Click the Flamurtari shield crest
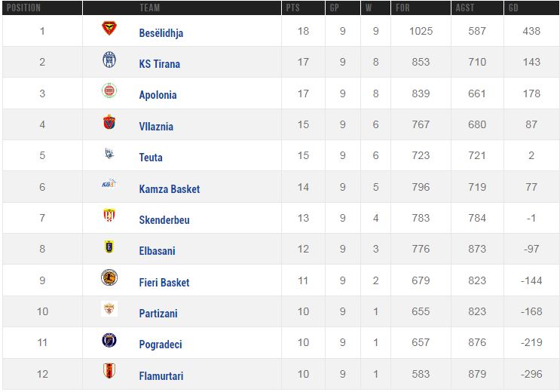Viewport: 560px width, 392px height. pyautogui.click(x=109, y=372)
